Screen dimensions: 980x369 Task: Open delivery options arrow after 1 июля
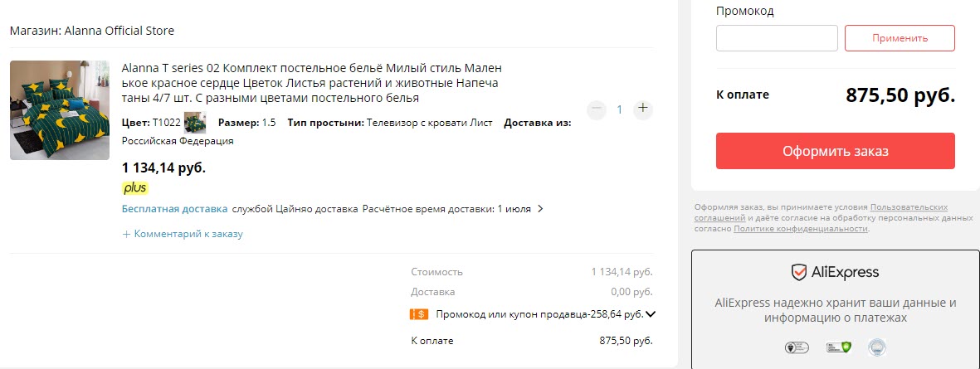click(x=541, y=209)
